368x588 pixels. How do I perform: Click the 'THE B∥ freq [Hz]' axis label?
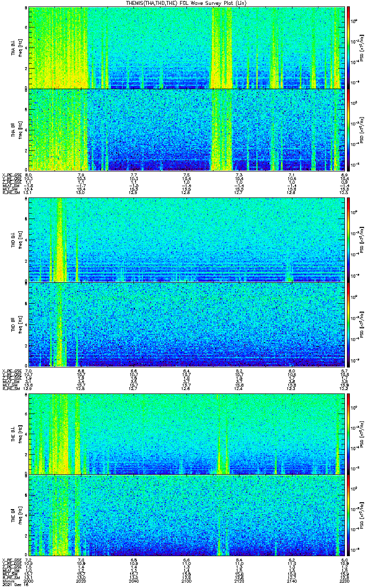(x=16, y=515)
